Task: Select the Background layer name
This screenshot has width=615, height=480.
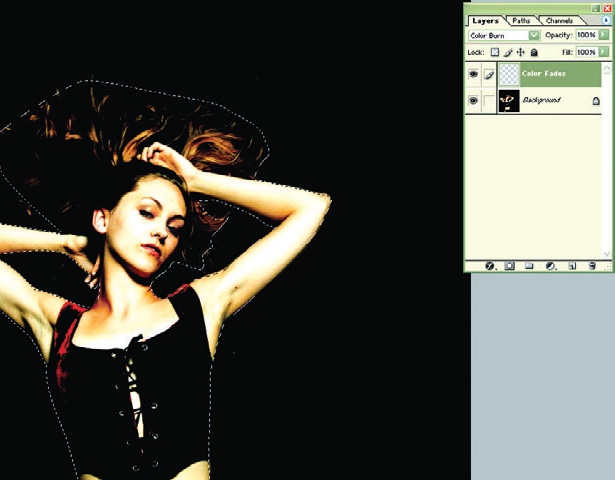Action: pyautogui.click(x=542, y=100)
